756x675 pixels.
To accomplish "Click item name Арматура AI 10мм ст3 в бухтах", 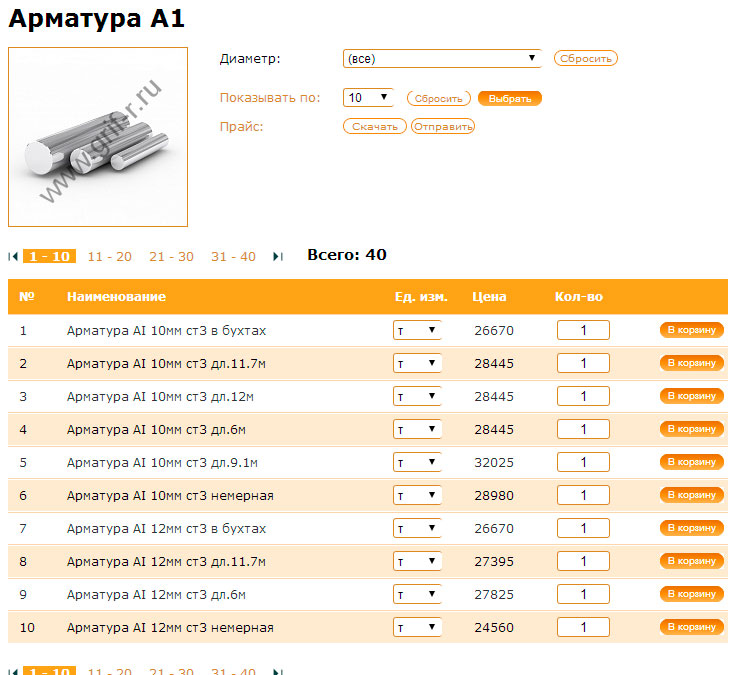I will 166,331.
